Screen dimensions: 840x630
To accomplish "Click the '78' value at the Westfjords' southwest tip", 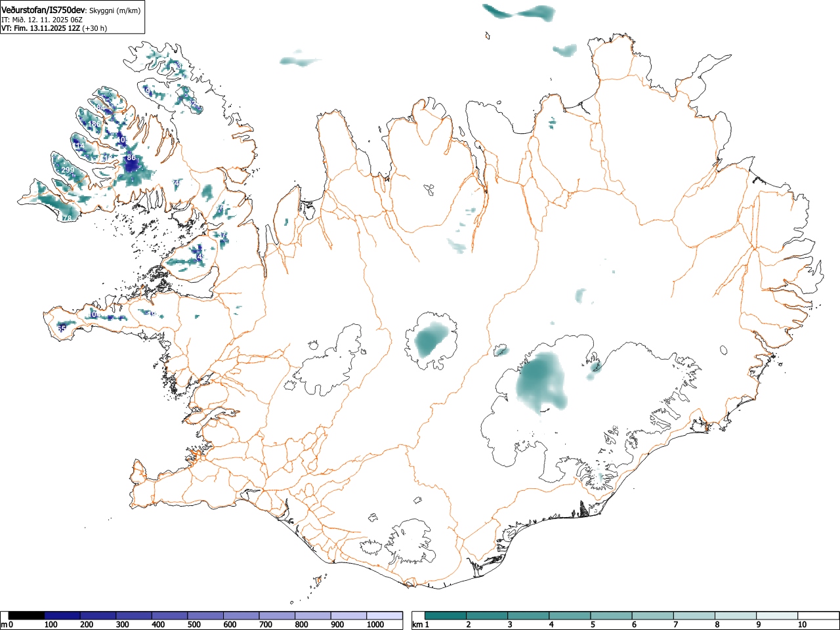I will [x=67, y=219].
